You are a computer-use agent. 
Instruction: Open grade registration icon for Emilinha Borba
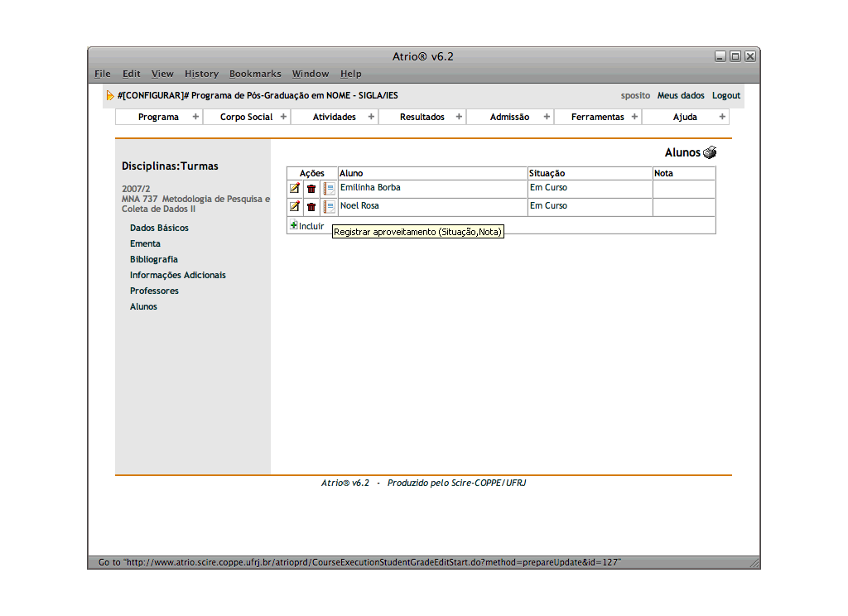point(329,189)
